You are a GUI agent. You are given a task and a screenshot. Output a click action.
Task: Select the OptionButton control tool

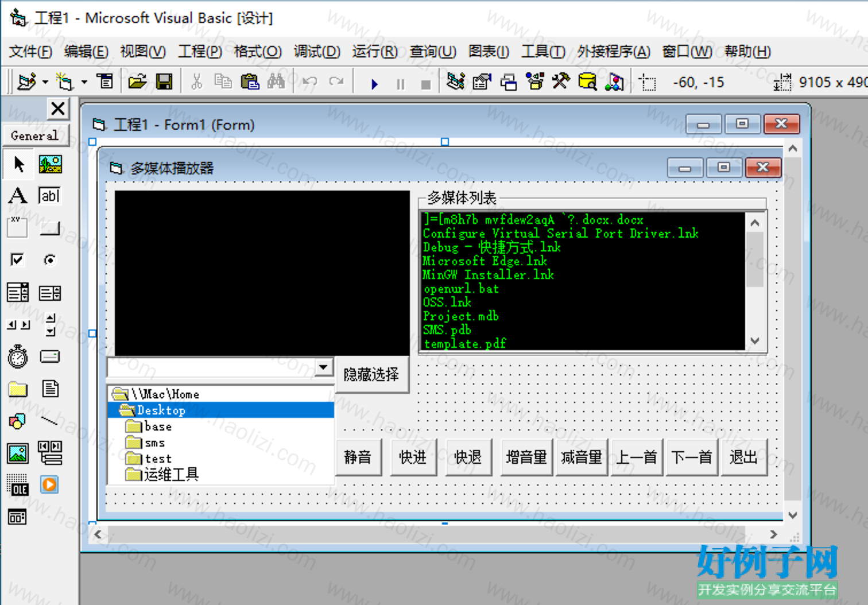[51, 261]
